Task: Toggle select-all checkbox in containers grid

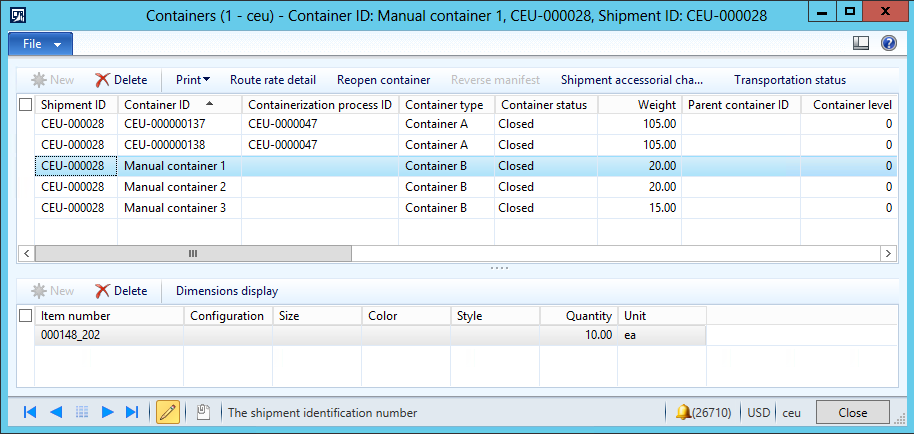Action: click(26, 105)
